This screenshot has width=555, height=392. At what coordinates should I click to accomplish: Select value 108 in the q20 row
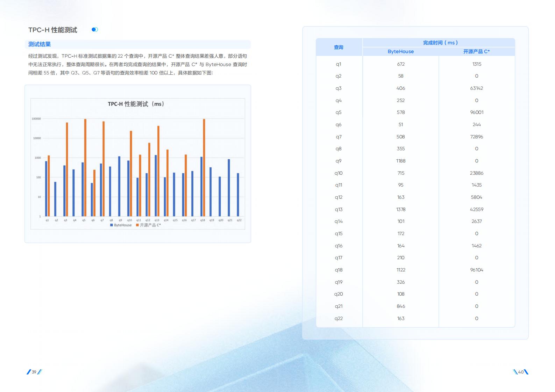tap(401, 294)
